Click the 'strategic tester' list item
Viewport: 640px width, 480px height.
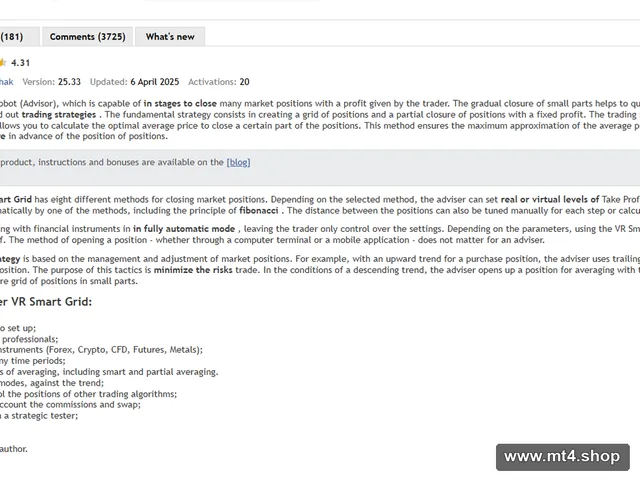click(39, 416)
